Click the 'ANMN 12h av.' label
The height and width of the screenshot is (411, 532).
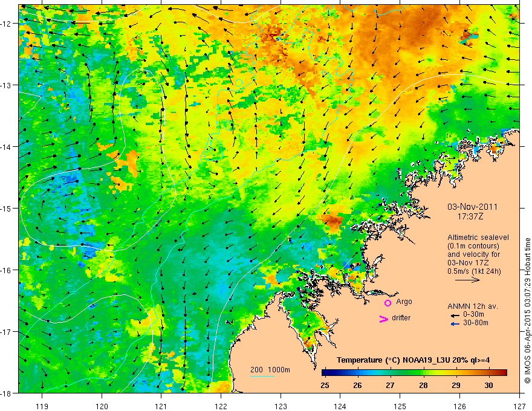point(473,306)
